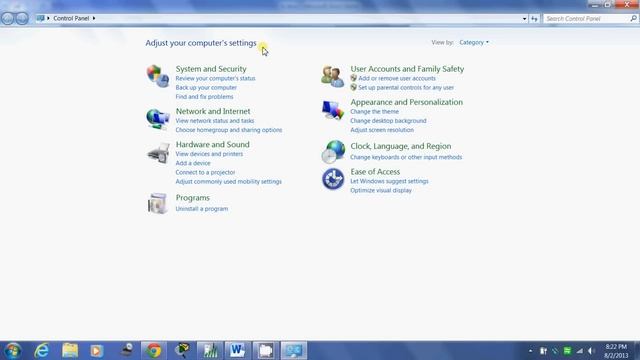
Task: Click Change keyboards or other input methods
Action: 406,157
